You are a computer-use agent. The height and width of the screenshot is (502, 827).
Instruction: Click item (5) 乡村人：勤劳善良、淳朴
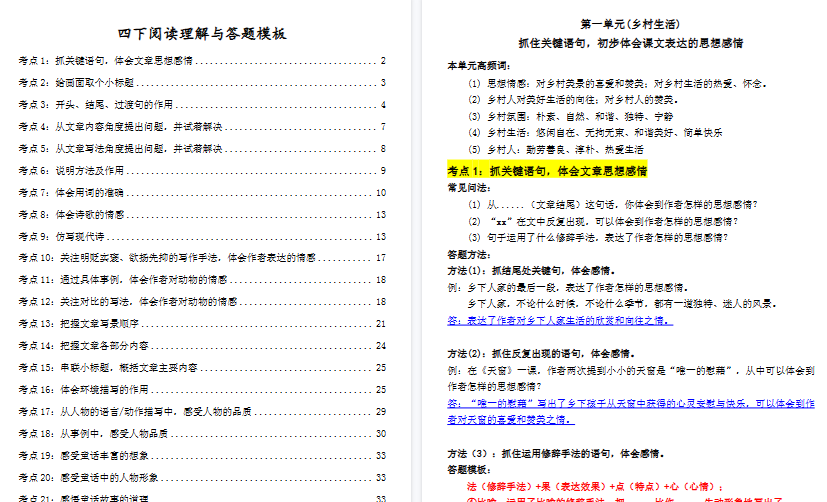click(556, 149)
